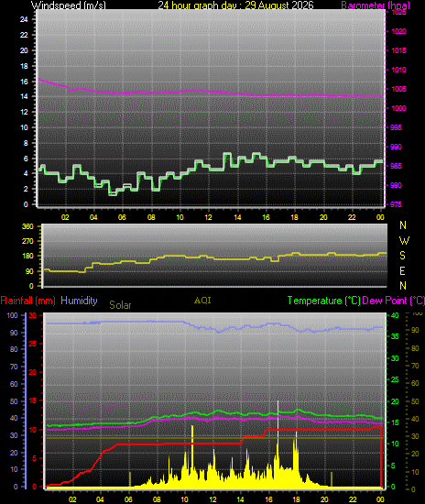Click the 12 hour marker on windspeed graph
Viewport: 425px width, 504px height.
(x=208, y=217)
